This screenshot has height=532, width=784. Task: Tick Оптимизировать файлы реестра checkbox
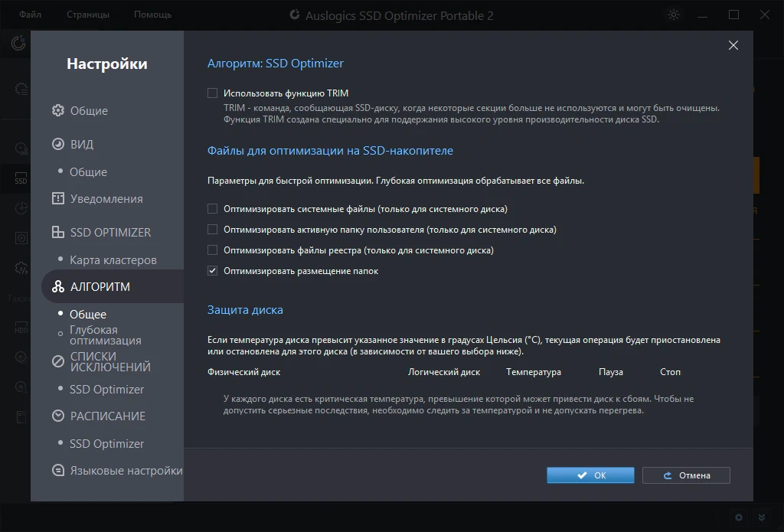click(213, 250)
